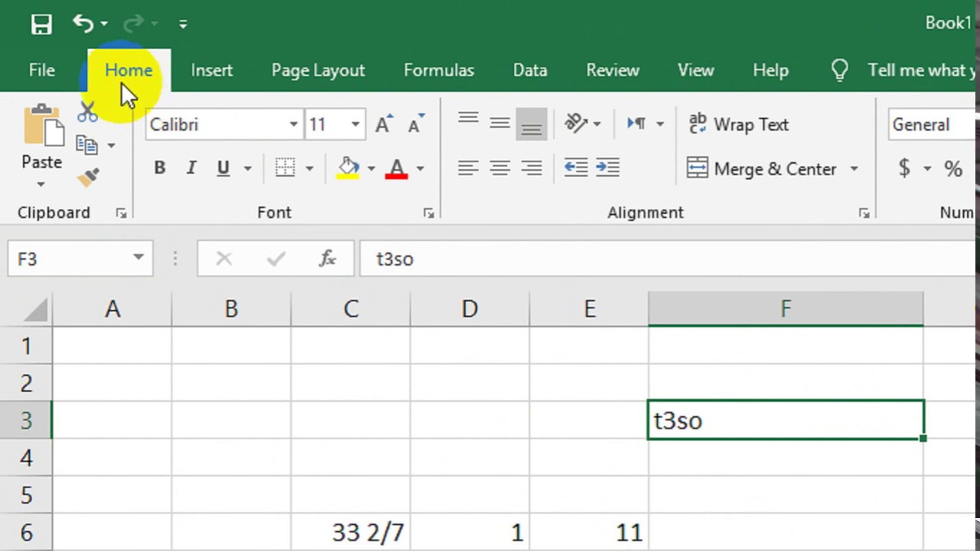Viewport: 980px width, 551px height.
Task: Click the Save icon in the title bar
Action: tap(41, 24)
